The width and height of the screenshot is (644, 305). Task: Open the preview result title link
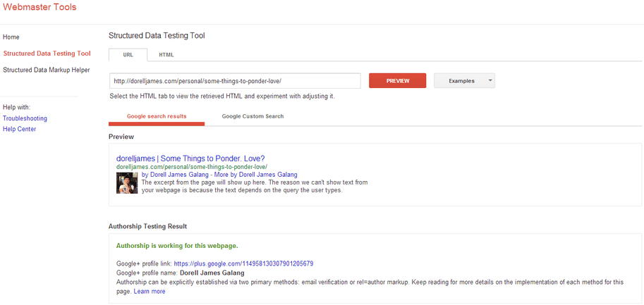(190, 158)
